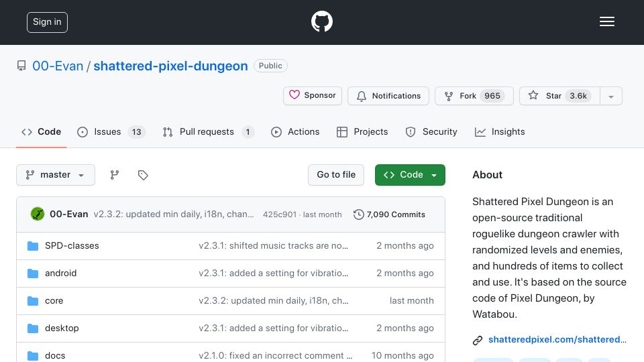Star the repository
The width and height of the screenshot is (644, 362).
pos(559,96)
